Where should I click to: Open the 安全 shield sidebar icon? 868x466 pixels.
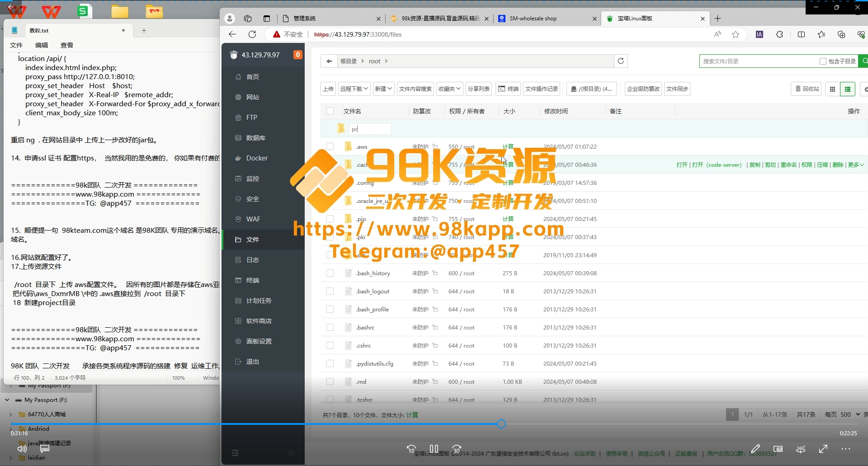pyautogui.click(x=238, y=199)
